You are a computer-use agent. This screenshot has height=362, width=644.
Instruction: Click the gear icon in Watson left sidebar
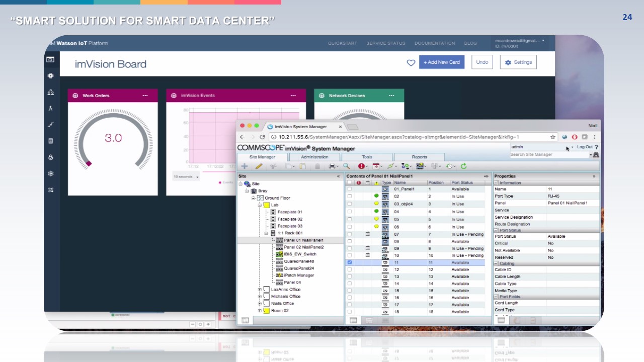point(50,173)
